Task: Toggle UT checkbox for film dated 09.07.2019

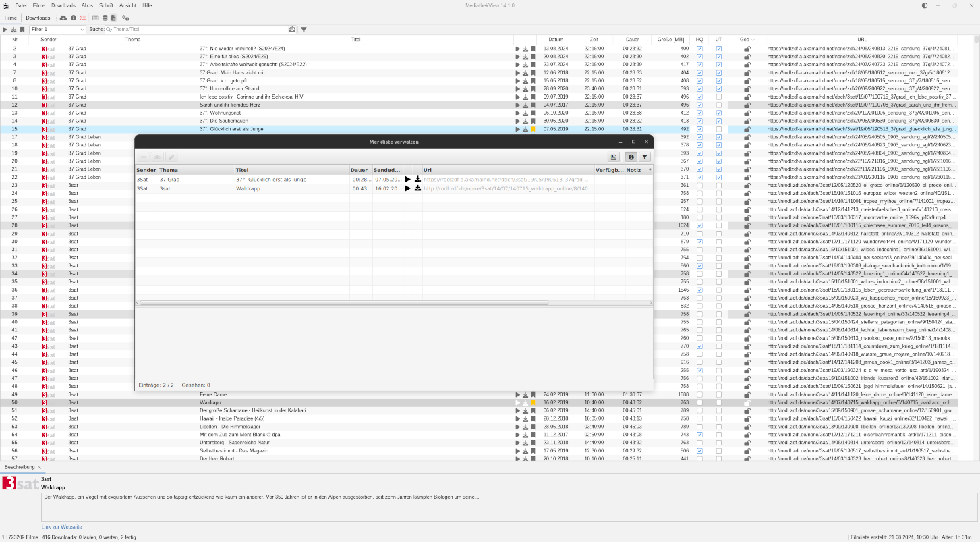Action: coord(719,97)
